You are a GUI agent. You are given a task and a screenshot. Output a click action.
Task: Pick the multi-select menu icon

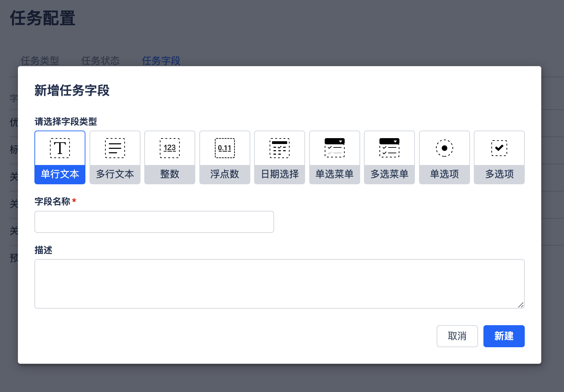(x=389, y=148)
